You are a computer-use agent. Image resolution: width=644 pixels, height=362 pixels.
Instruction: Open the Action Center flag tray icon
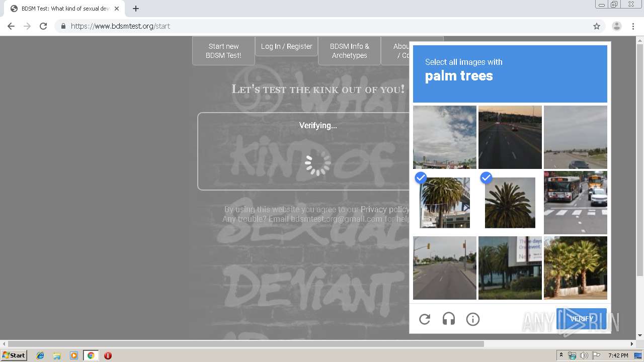(596, 355)
